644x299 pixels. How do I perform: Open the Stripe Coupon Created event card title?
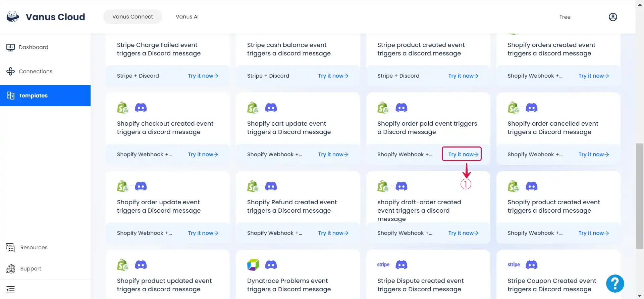(552, 285)
